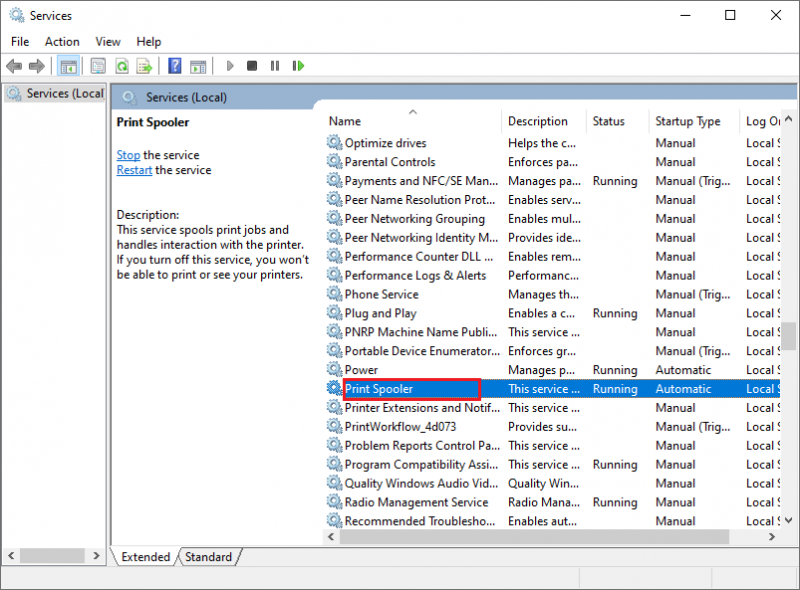Click the Stop the service link
Screen dimensions: 800x590
128,155
